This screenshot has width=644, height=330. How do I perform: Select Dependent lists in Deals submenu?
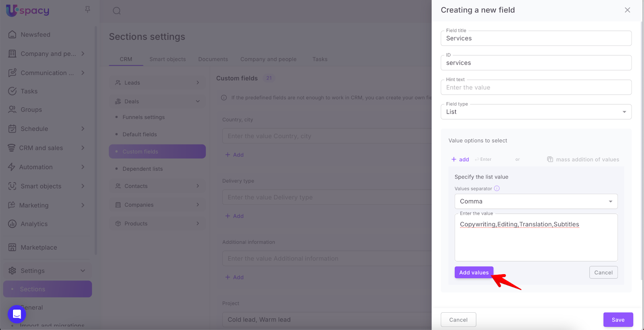(142, 169)
